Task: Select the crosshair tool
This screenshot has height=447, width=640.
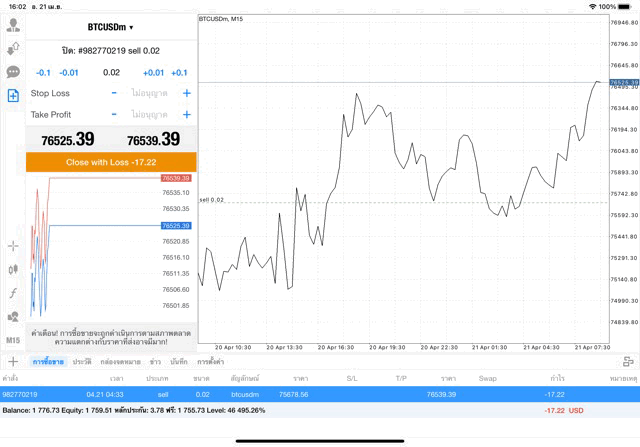Action: [13, 246]
